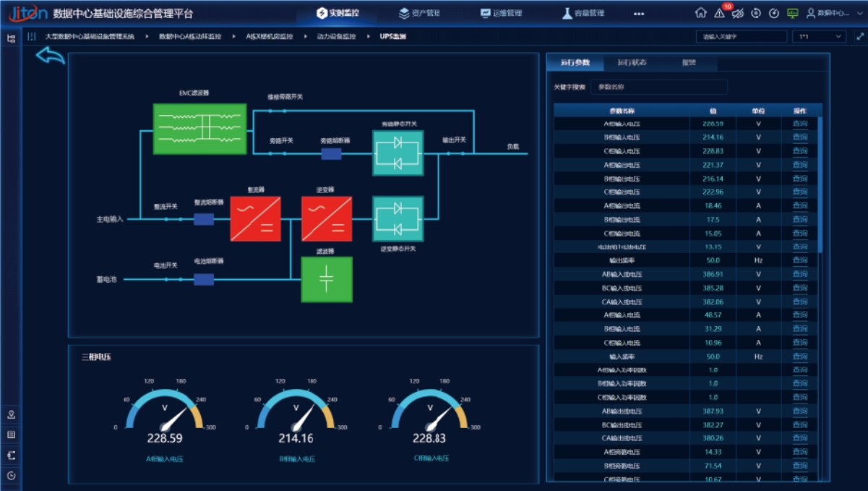Toggle the muted alarm sound icon
Image resolution: width=868 pixels, height=491 pixels.
tap(738, 13)
